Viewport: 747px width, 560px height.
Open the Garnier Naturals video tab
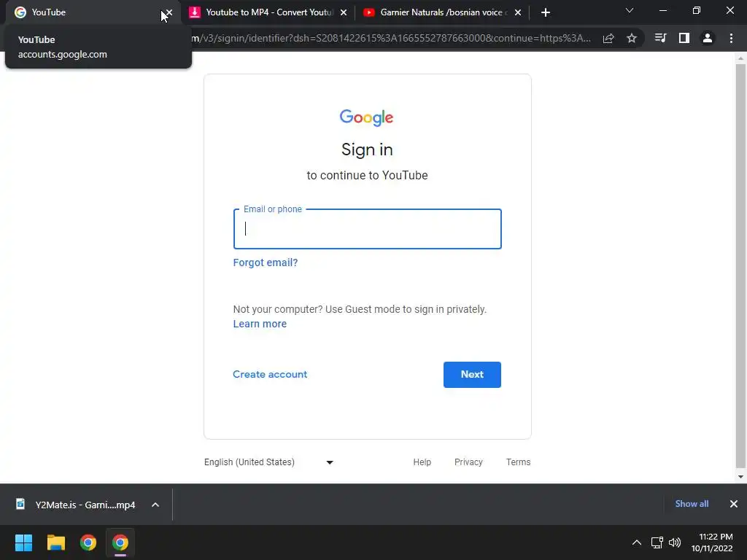[444, 12]
